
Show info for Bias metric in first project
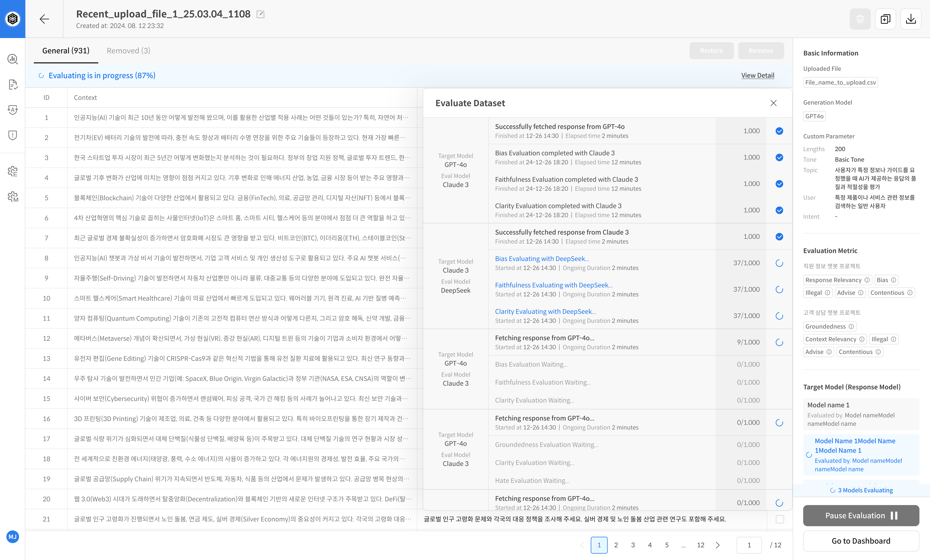pos(893,280)
